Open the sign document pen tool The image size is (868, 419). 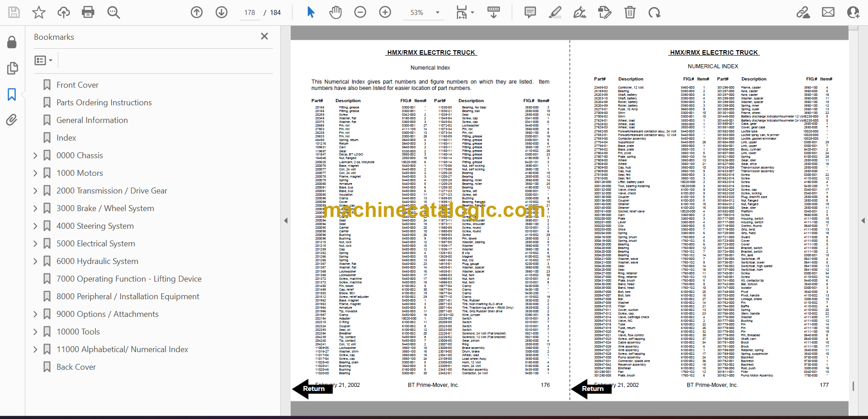[x=580, y=12]
